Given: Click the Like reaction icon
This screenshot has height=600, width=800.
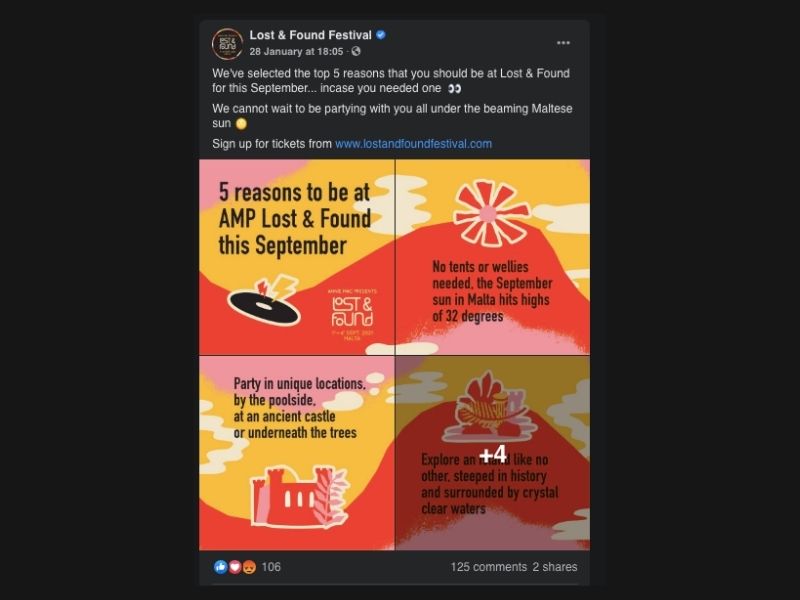Looking at the screenshot, I should pos(220,567).
